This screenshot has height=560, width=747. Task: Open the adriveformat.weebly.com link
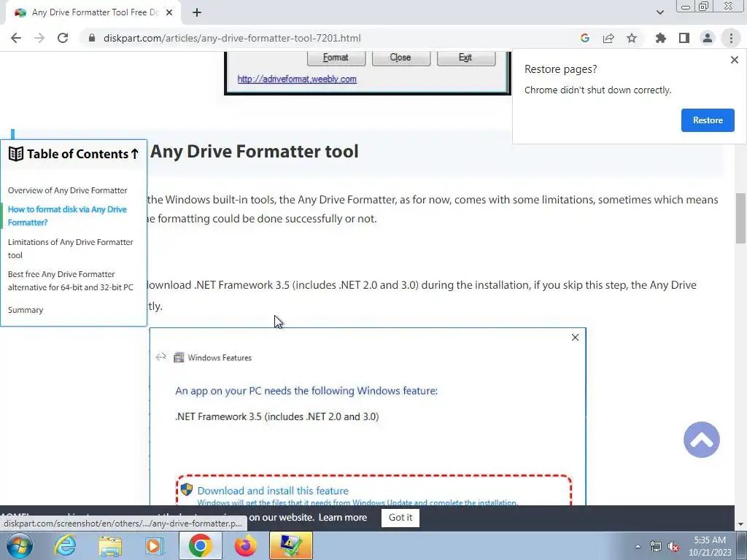tap(297, 79)
